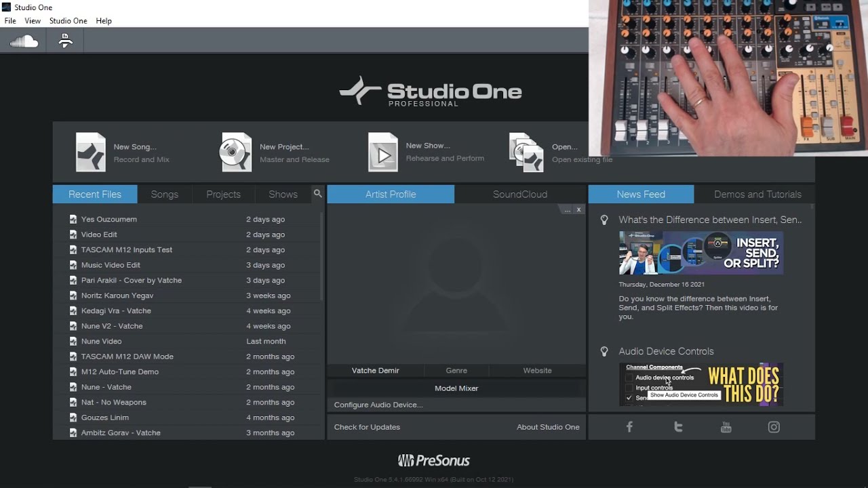Open Insert, Send, or Split news thumbnail
Image resolution: width=868 pixels, height=488 pixels.
coord(701,253)
